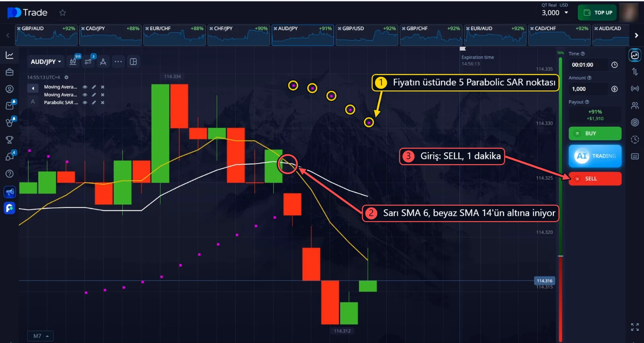Hide the second Moving Average indicator
The width and height of the screenshot is (644, 343).
[x=85, y=95]
